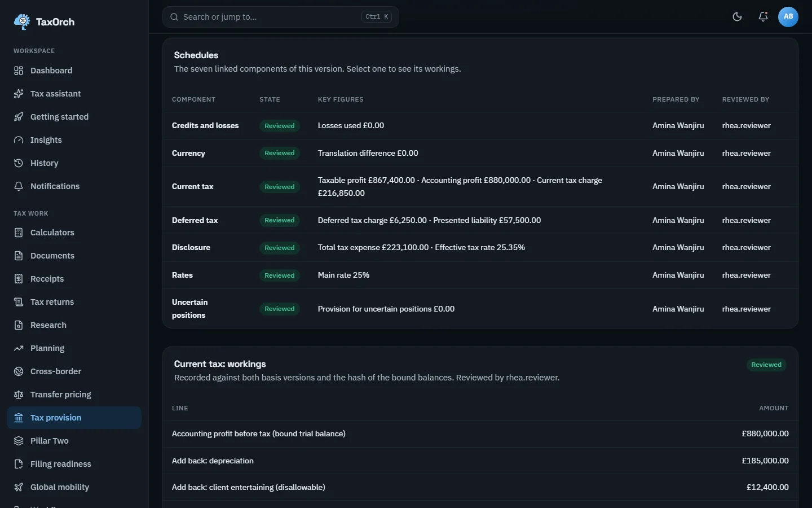Open the Current tax schedule row
This screenshot has height=508, width=812.
480,186
